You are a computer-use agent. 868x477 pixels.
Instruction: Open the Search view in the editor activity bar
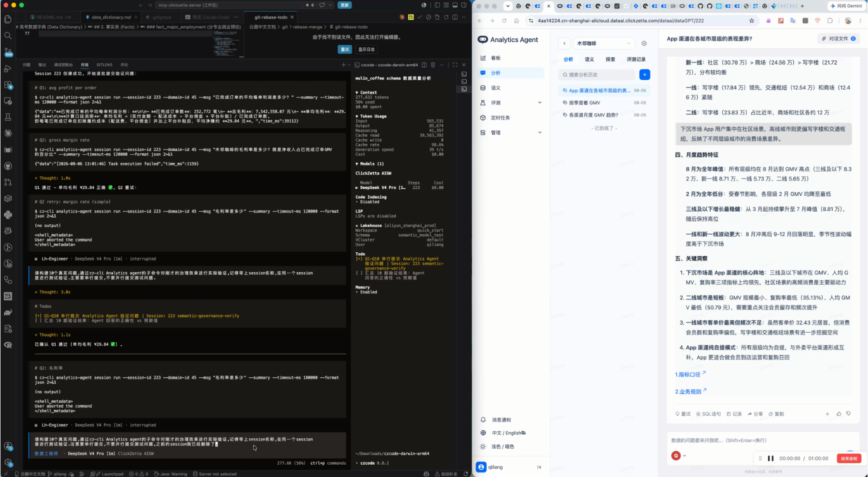click(x=8, y=35)
